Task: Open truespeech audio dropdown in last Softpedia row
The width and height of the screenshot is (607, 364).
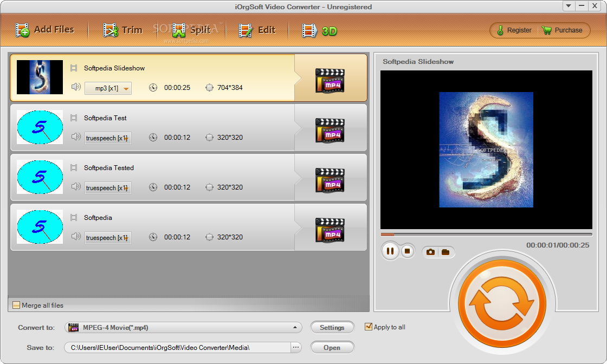Action: point(108,238)
